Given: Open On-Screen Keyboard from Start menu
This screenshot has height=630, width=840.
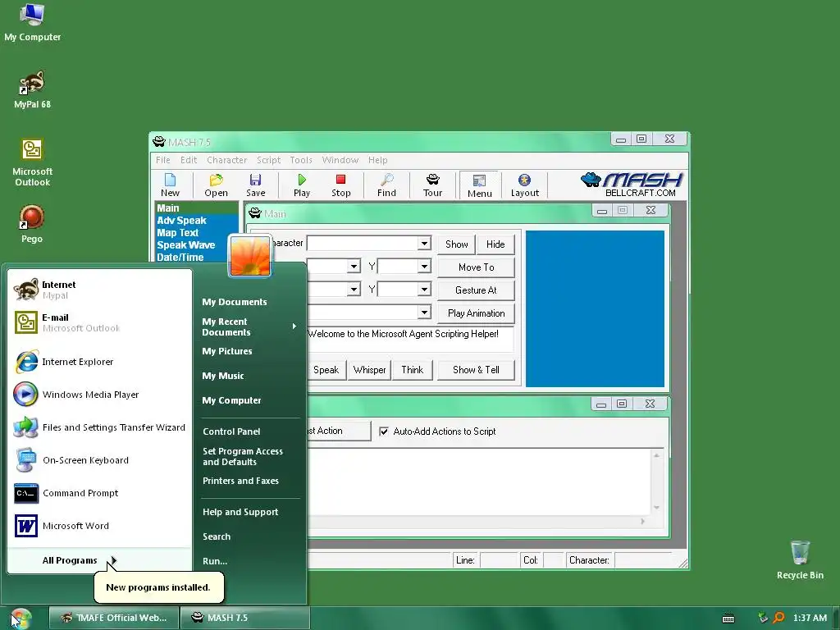Looking at the screenshot, I should (x=99, y=460).
